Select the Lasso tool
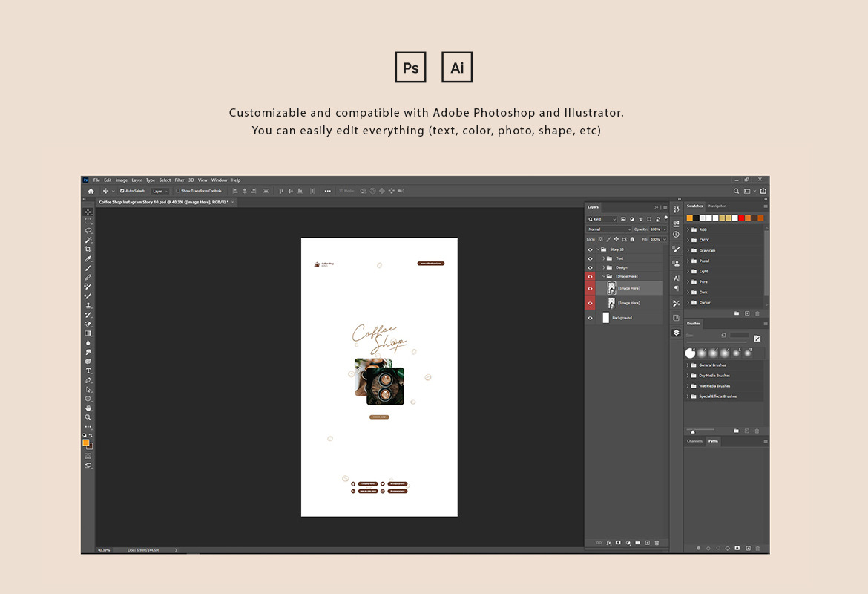Screen dimensions: 868x594 [x=88, y=230]
